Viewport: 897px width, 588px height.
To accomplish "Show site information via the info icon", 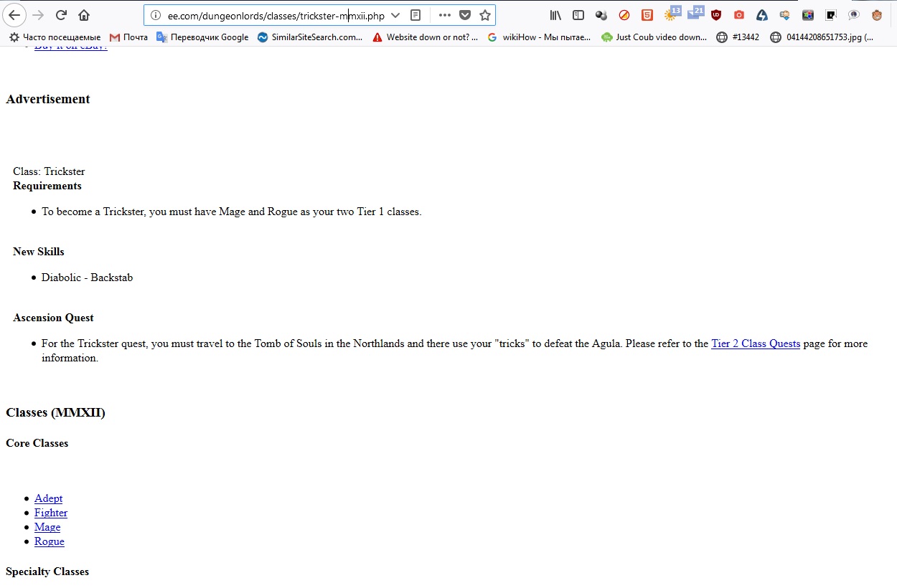I will coord(155,15).
